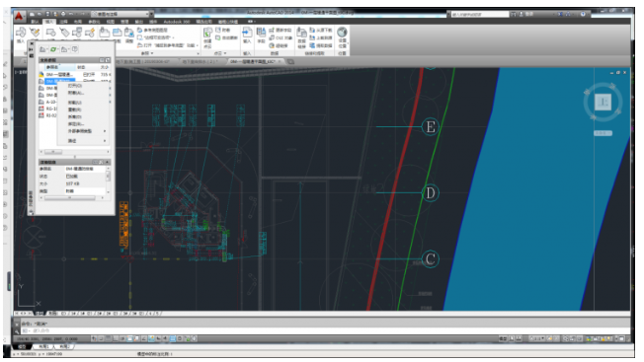
Task: Open the AutoCAD application menu (red A)
Action: 19,17
